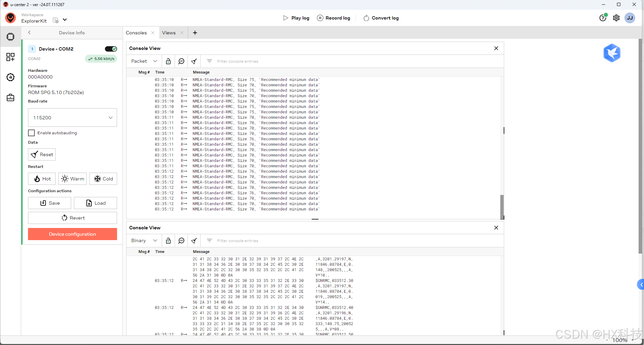Viewport: 644px width, 345px height.
Task: Switch to the Consoles tab
Action: pos(136,33)
